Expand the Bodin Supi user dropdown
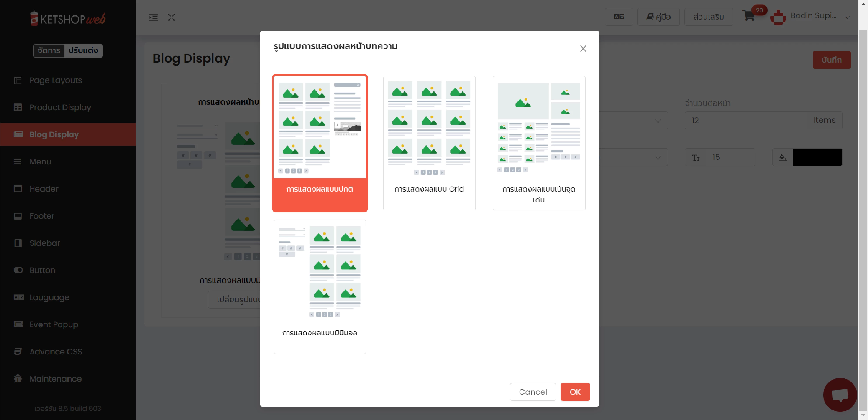 click(x=847, y=17)
